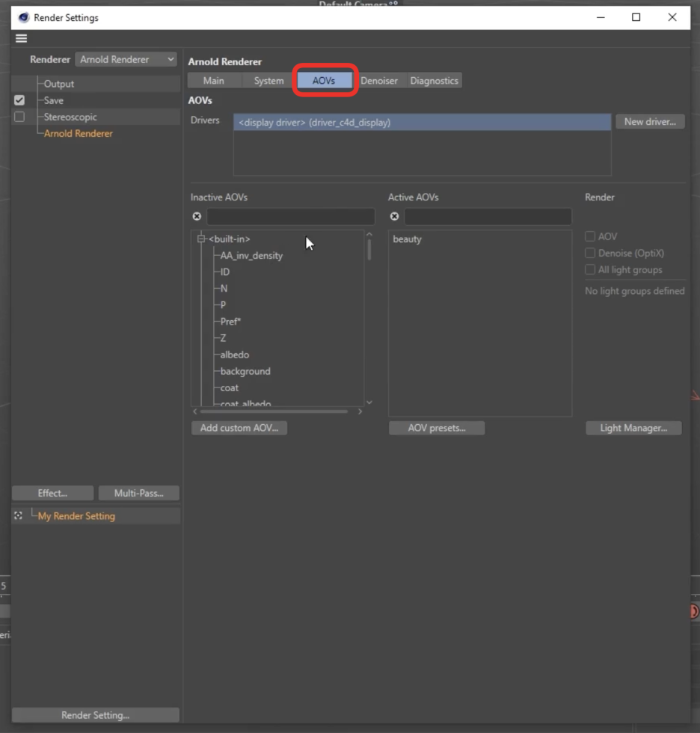Click scroll left arrow under Inactive AOVs
This screenshot has width=700, height=733.
pos(195,411)
